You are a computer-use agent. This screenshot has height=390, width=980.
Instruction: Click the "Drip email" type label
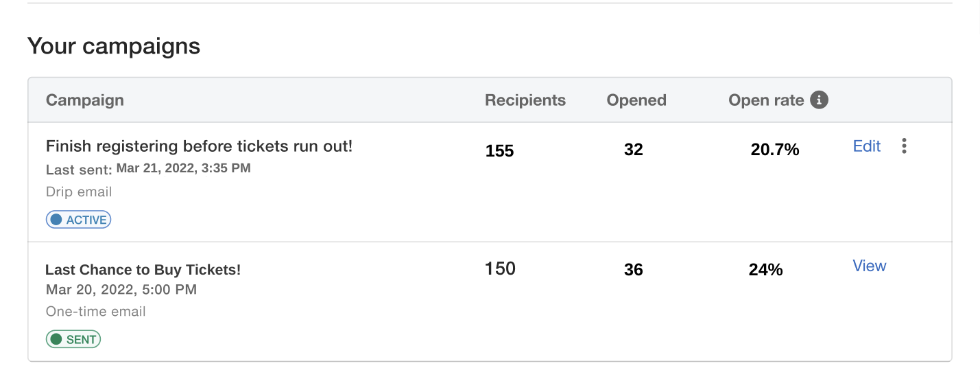(79, 192)
